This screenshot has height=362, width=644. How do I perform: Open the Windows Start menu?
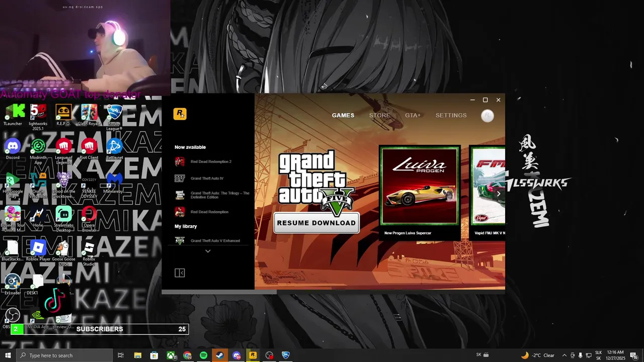coord(8,355)
